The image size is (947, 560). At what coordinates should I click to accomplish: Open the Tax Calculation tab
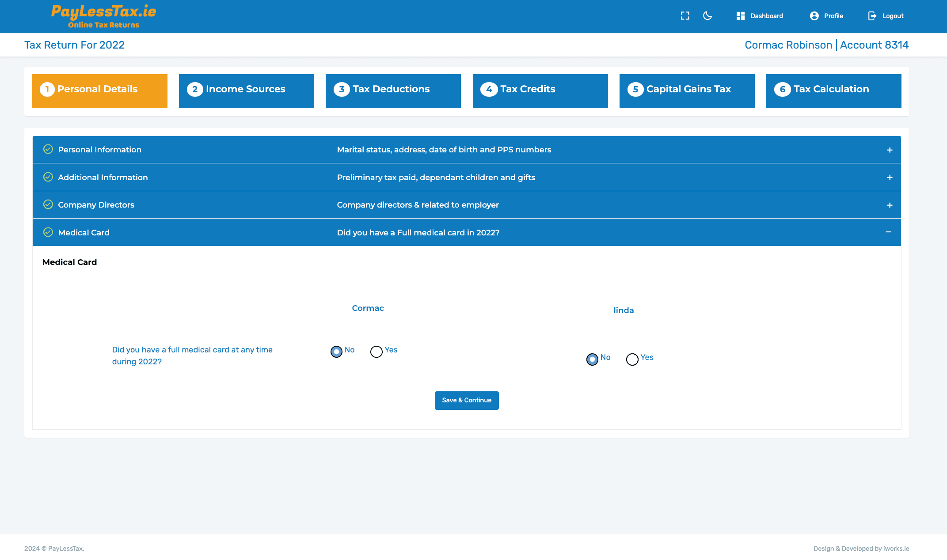pyautogui.click(x=834, y=91)
